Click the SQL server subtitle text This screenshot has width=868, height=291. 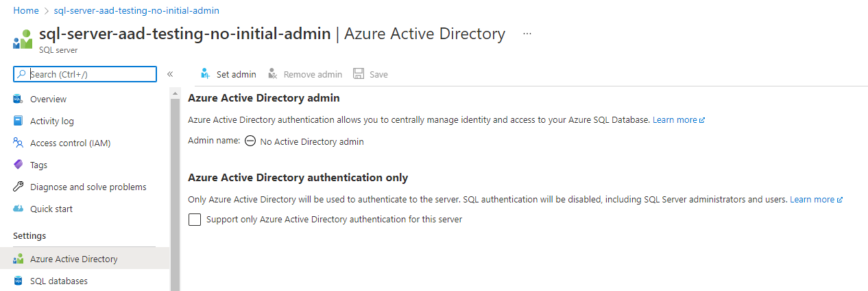point(58,50)
